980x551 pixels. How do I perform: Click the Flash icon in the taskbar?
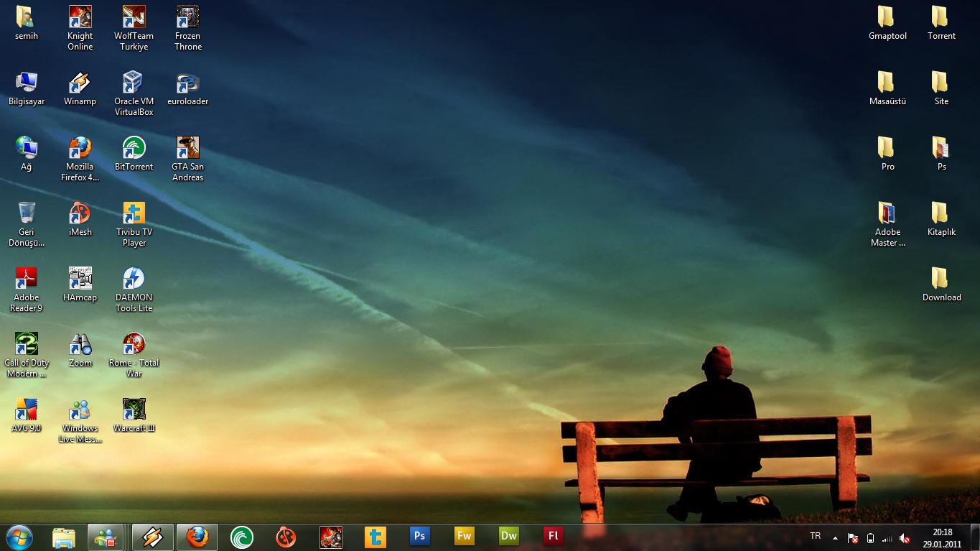click(x=553, y=536)
